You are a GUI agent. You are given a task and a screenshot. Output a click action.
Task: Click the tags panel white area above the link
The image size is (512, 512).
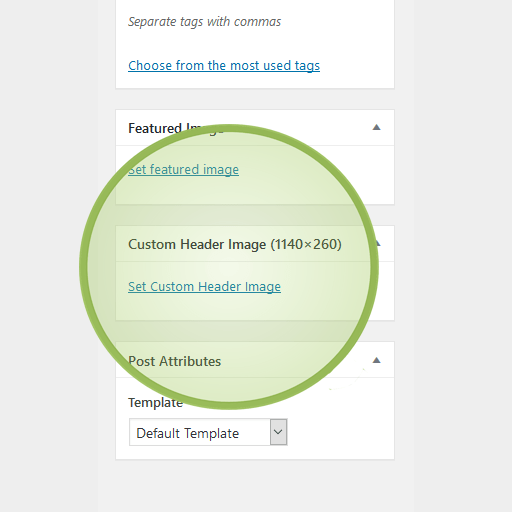(255, 43)
